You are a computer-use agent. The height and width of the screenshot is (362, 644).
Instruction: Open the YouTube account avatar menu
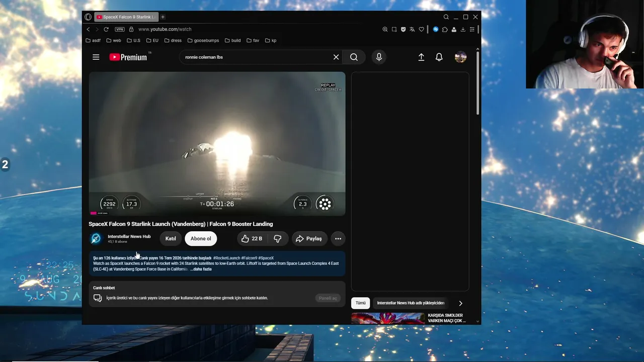[460, 57]
